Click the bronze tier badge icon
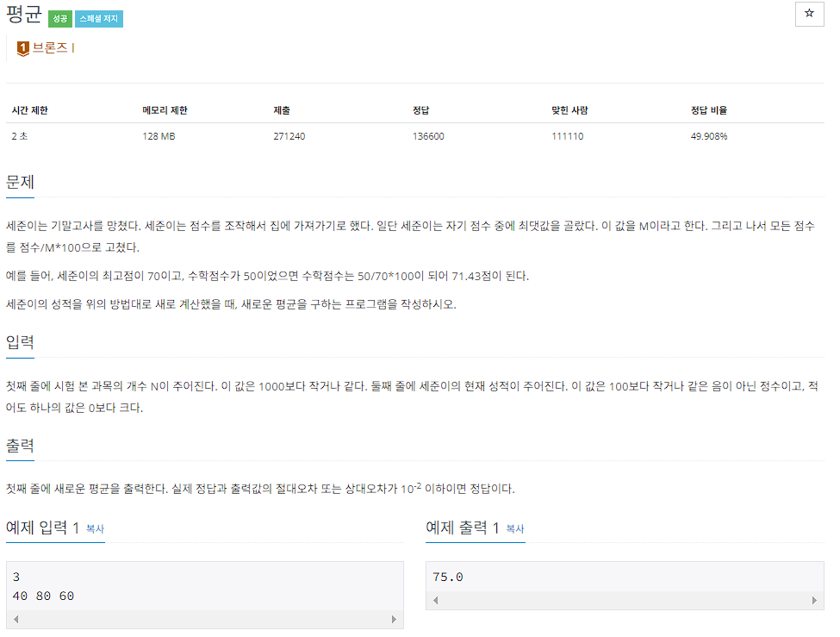840x637 pixels. [23, 49]
